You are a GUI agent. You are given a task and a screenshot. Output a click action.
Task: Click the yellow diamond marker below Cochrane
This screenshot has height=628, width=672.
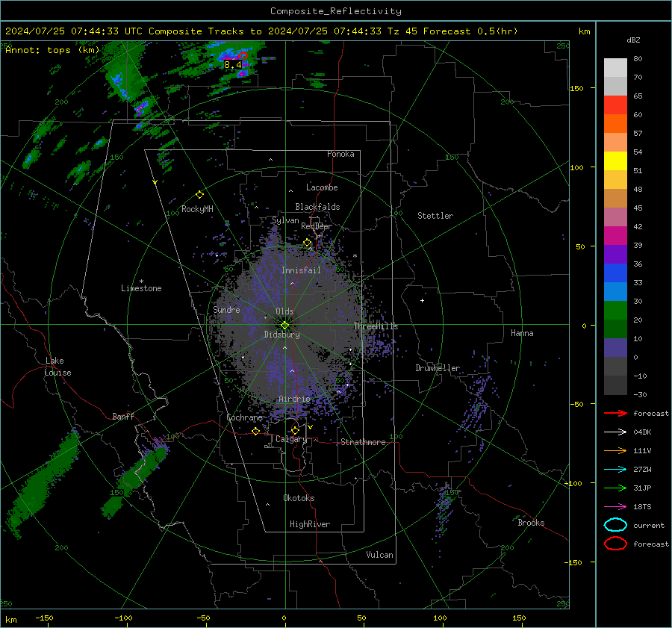coord(256,431)
